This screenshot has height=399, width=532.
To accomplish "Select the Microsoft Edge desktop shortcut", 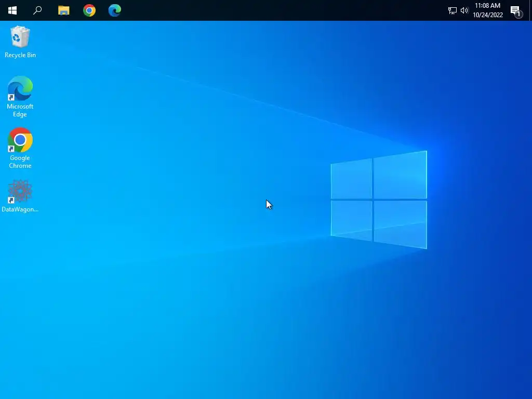I will click(x=20, y=97).
